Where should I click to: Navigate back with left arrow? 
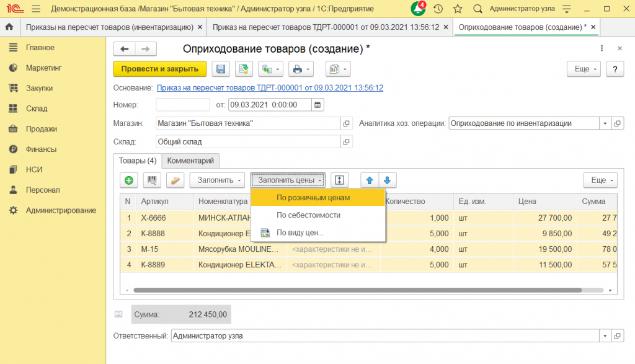pos(124,49)
